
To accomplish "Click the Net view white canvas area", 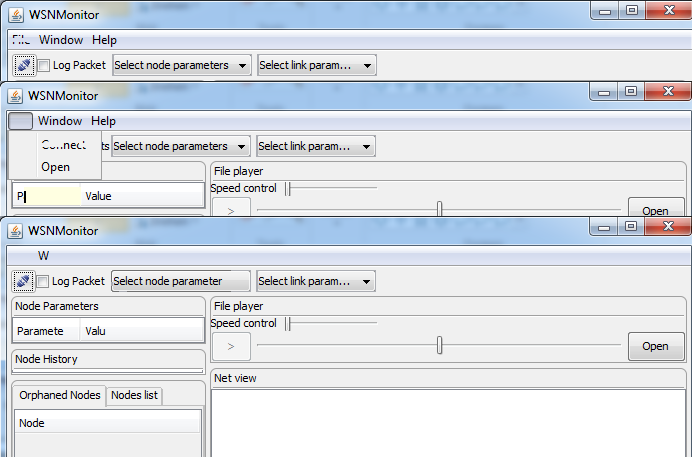I will coord(448,423).
